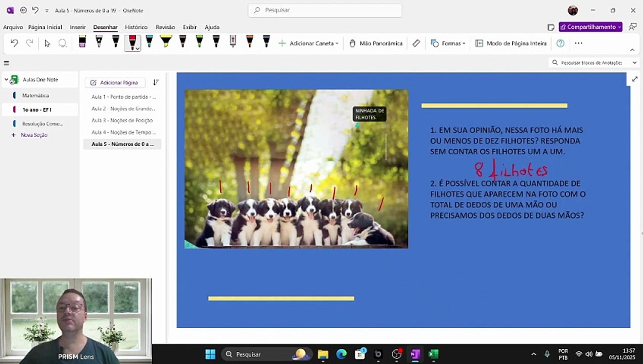Image resolution: width=643 pixels, height=364 pixels.
Task: Open File Explorer from the taskbar
Action: point(323,354)
